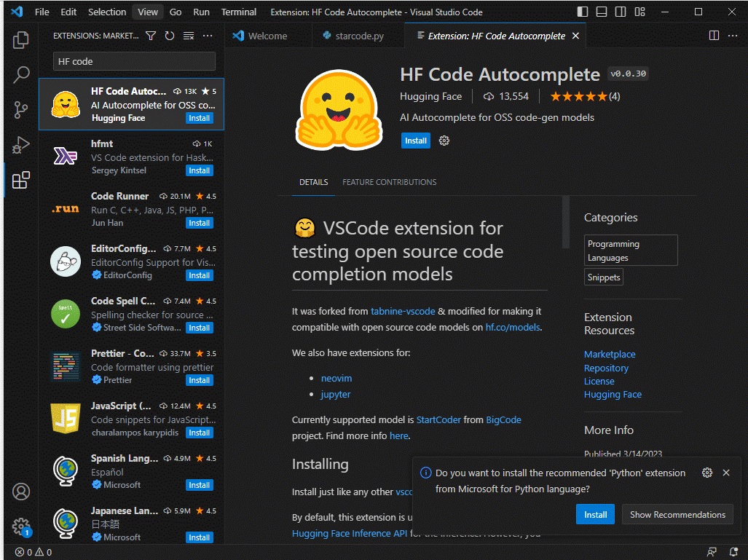Open Run and Debug view
The width and height of the screenshot is (748, 560).
20,145
